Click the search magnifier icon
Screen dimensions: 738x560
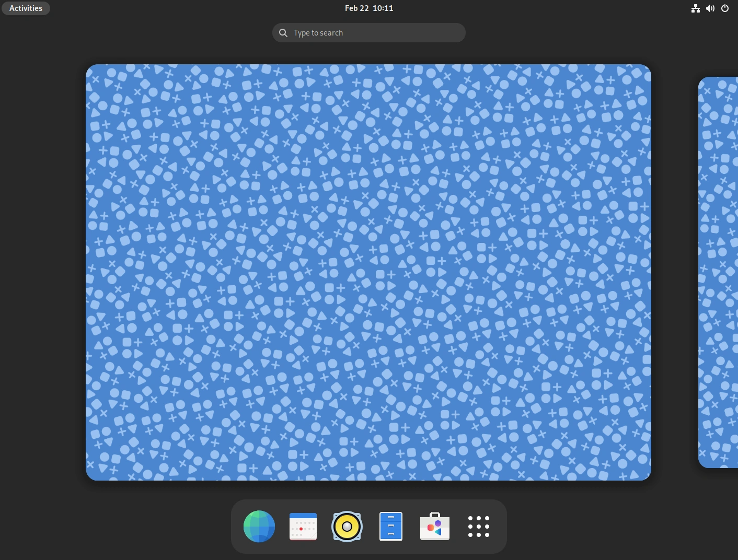pos(283,32)
